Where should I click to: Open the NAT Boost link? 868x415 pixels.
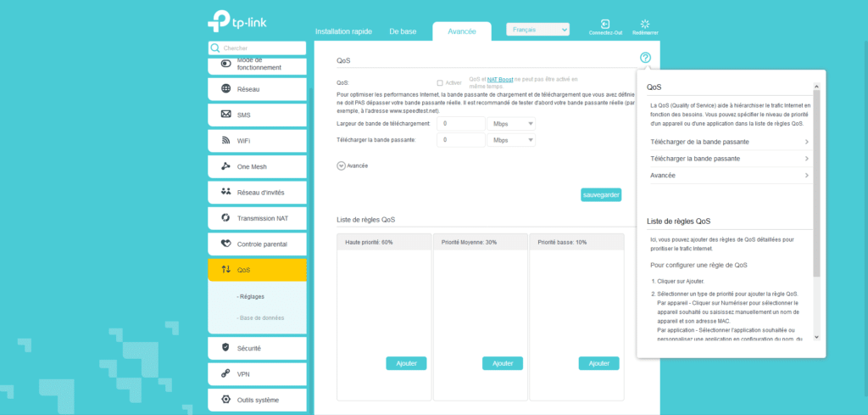point(499,79)
